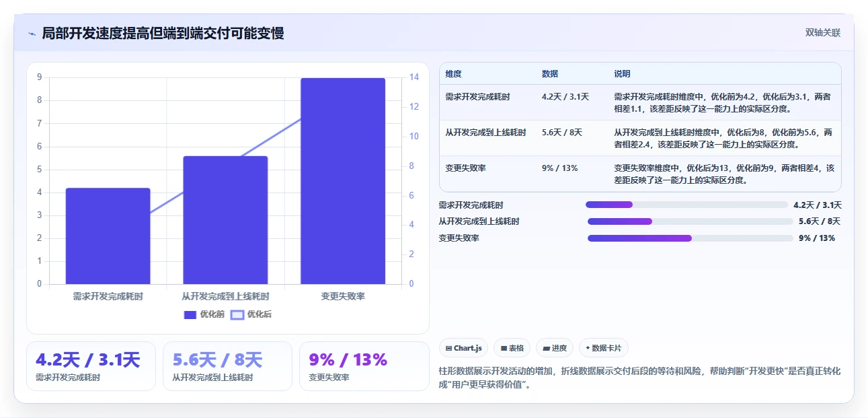Select the Chart.js tag chip

point(464,348)
